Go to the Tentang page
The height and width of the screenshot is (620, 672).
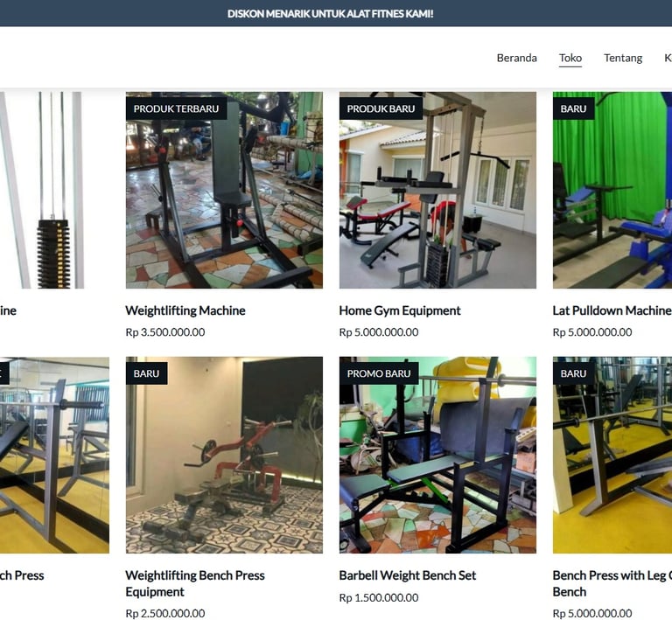pyautogui.click(x=623, y=58)
